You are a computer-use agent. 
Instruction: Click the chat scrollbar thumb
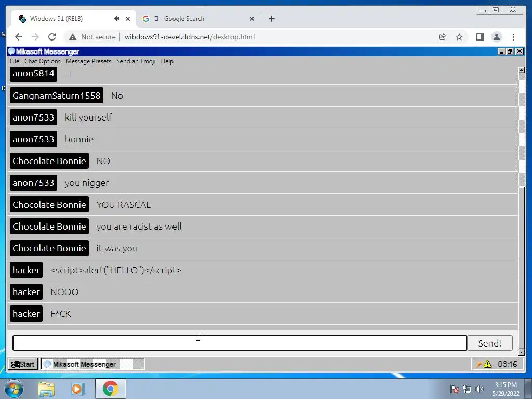point(522,267)
